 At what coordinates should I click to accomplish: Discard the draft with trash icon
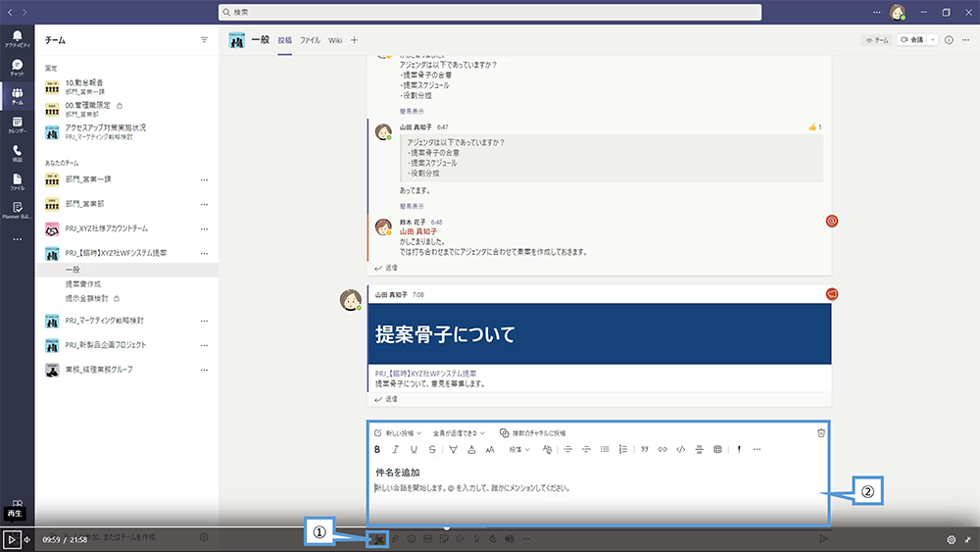[x=821, y=432]
